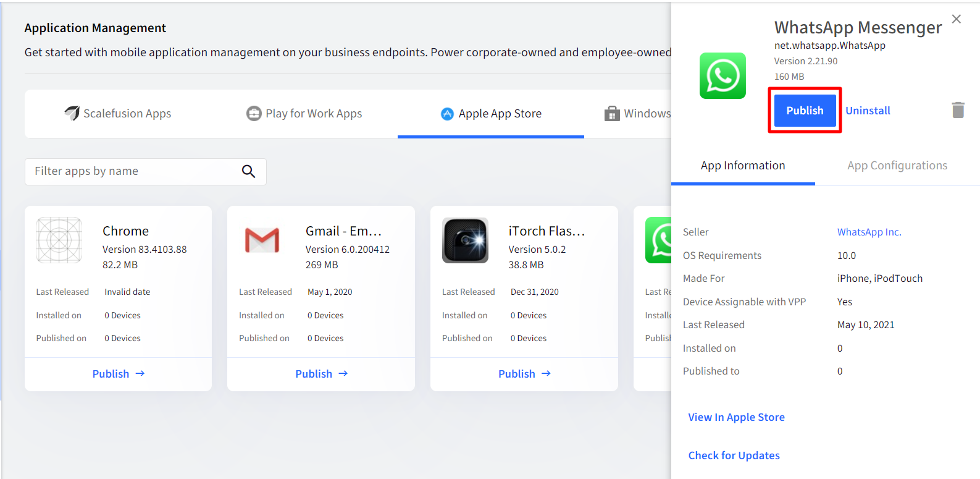Click the 82.2 MB size on Chrome card
Image resolution: width=980 pixels, height=479 pixels.
[120, 265]
